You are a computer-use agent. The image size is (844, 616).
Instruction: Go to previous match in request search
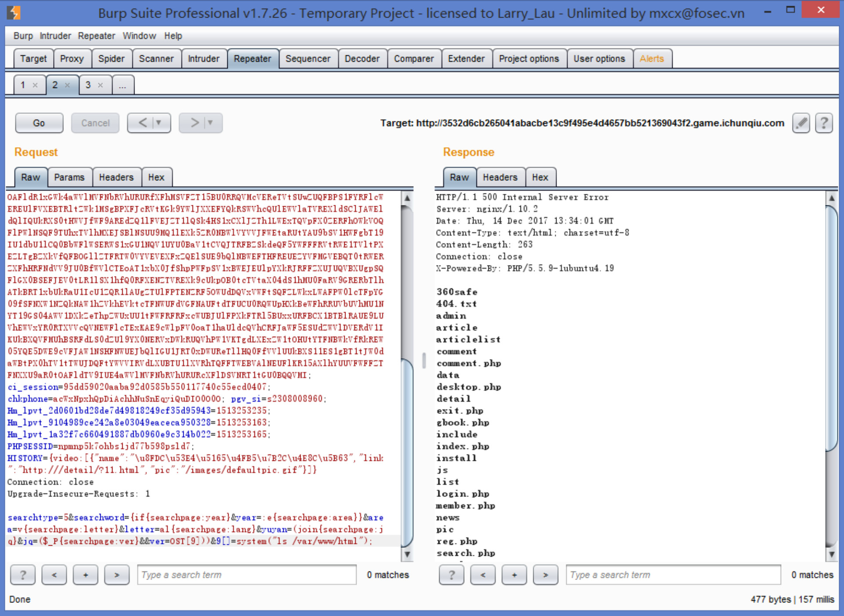54,575
